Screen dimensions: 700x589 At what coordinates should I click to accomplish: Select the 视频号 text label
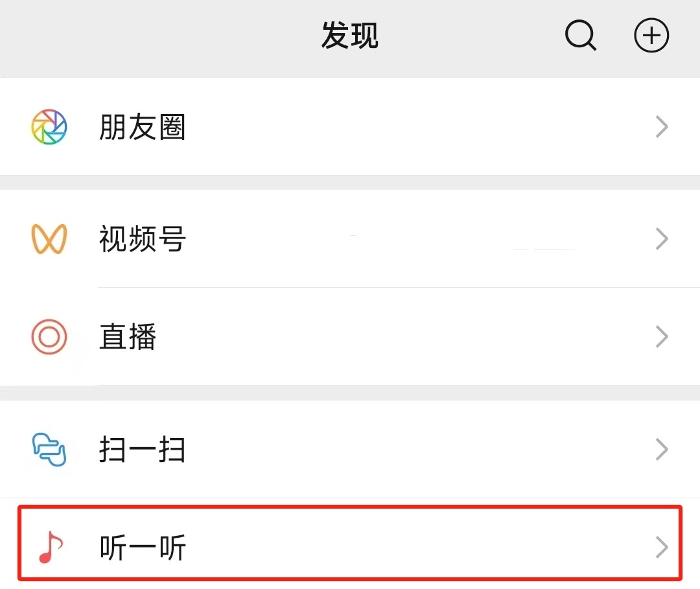click(x=143, y=239)
